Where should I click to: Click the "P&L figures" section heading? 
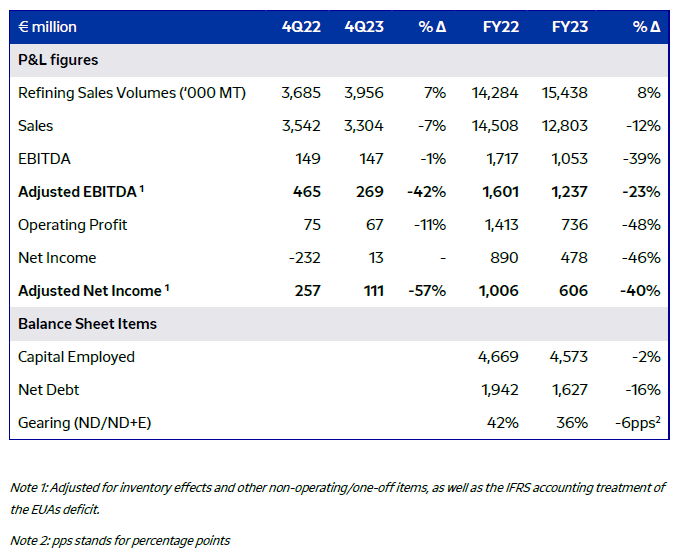(58, 60)
